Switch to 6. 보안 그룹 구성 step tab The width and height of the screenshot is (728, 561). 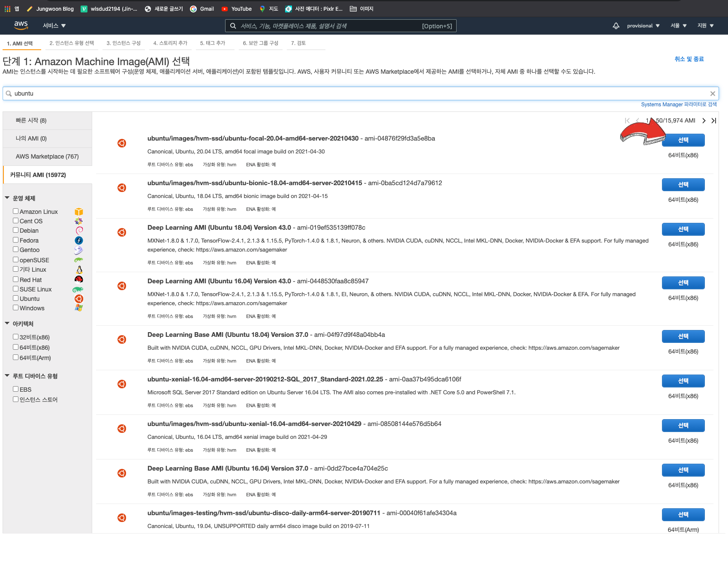click(261, 43)
